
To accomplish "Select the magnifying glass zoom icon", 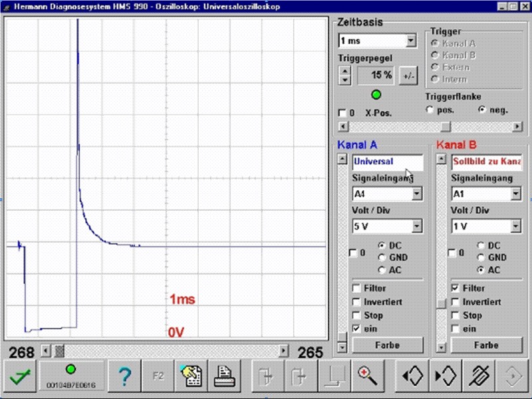I will (368, 376).
